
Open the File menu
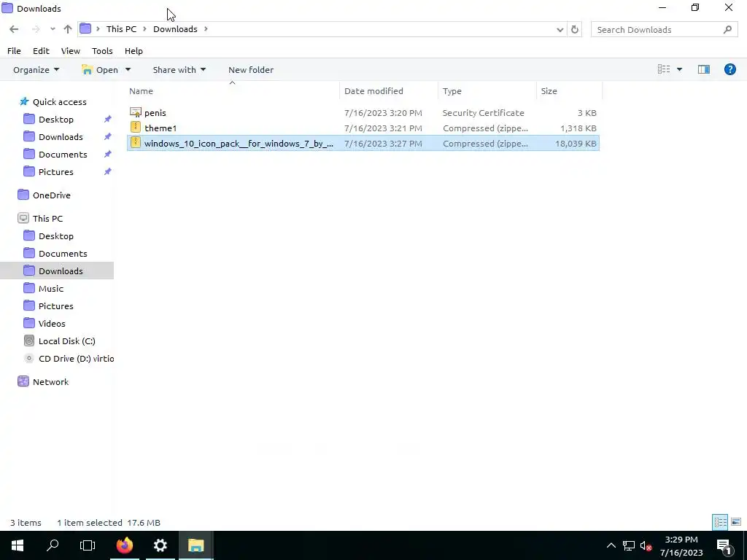click(x=14, y=51)
